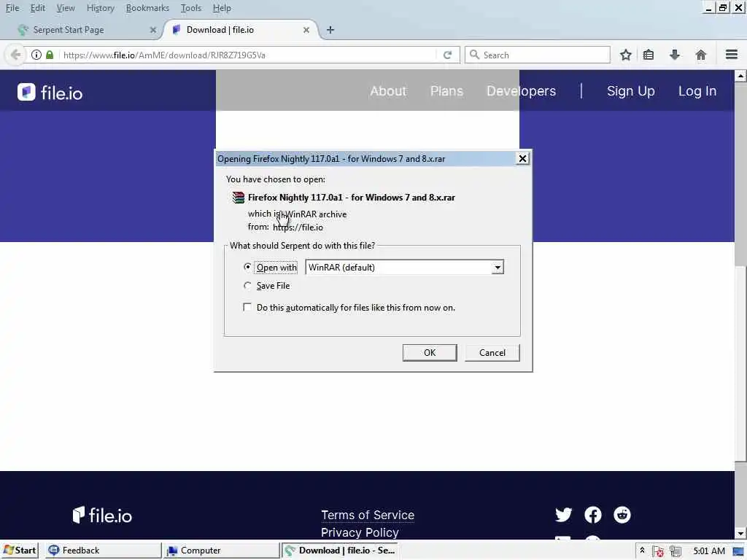Expand the WinRAR (default) dropdown

[x=498, y=268]
